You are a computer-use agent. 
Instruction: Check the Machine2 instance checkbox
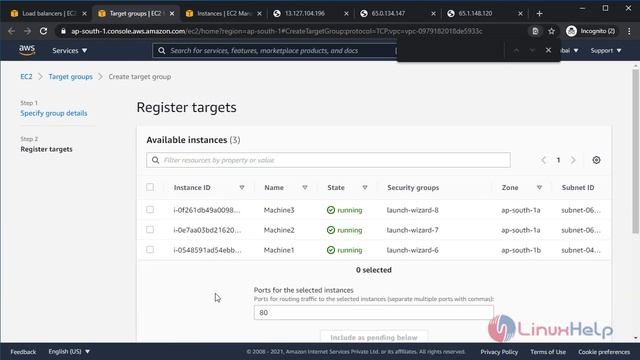pos(150,229)
